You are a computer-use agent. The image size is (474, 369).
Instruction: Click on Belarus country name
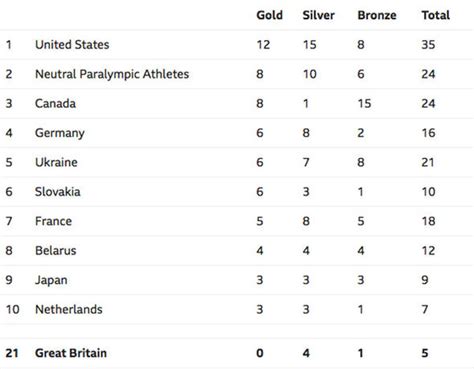click(x=56, y=250)
